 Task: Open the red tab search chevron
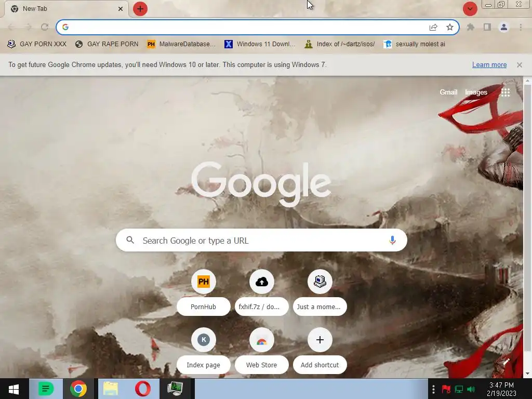(470, 9)
